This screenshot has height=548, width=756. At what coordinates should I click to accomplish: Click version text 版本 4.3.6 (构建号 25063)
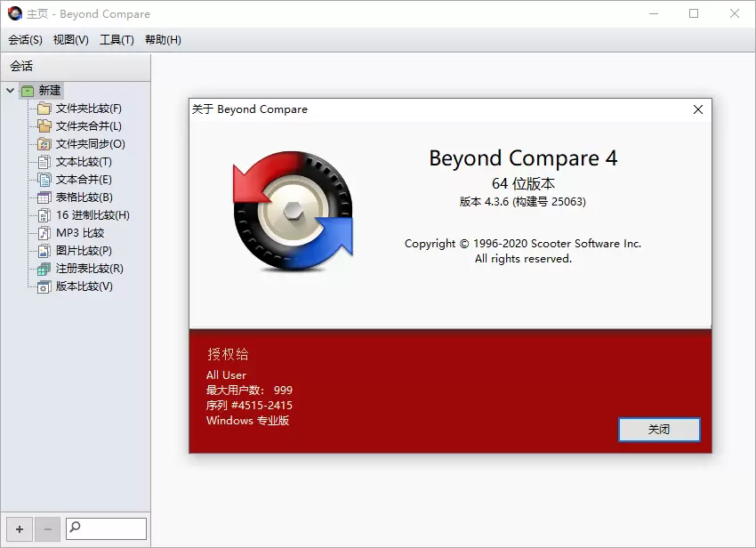pos(523,202)
